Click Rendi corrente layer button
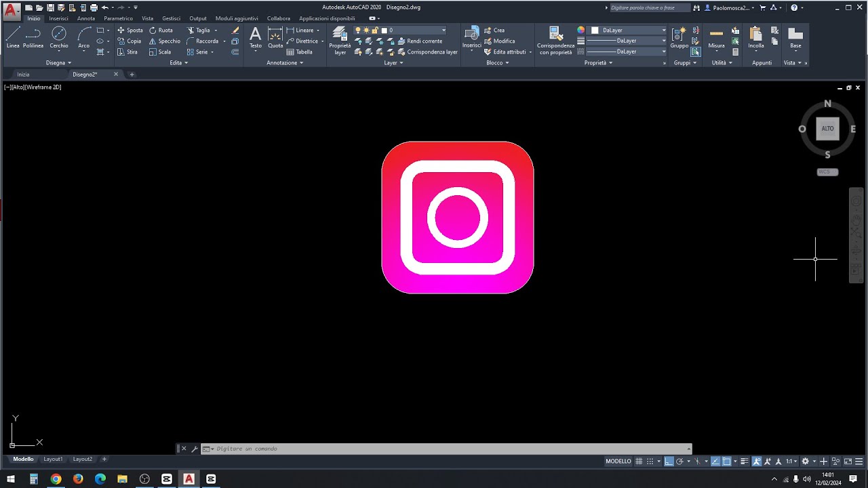The height and width of the screenshot is (488, 868). click(x=419, y=41)
